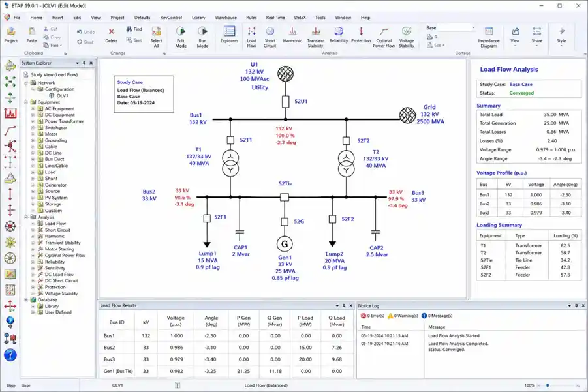
Task: Select the U1 utility source symbol
Action: [285, 74]
